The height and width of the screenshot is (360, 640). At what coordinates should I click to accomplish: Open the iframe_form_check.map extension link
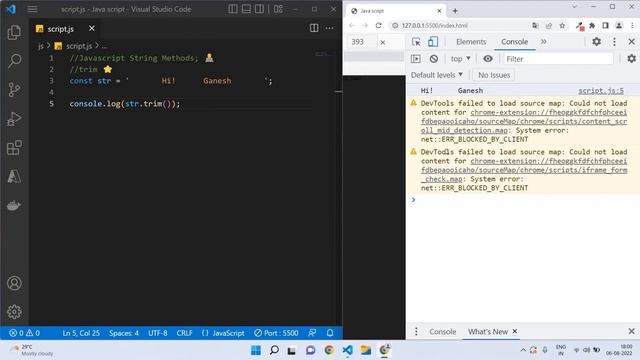[x=524, y=170]
